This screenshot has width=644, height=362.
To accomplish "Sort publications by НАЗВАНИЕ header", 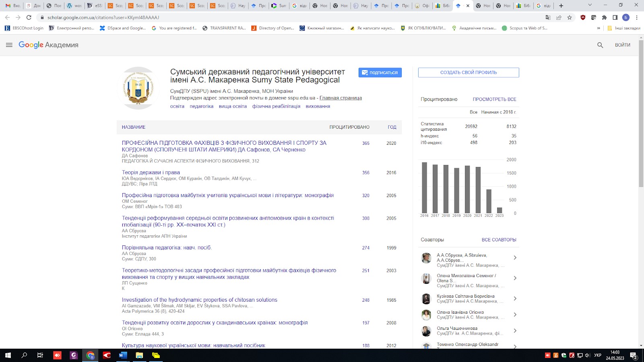I will [x=134, y=127].
